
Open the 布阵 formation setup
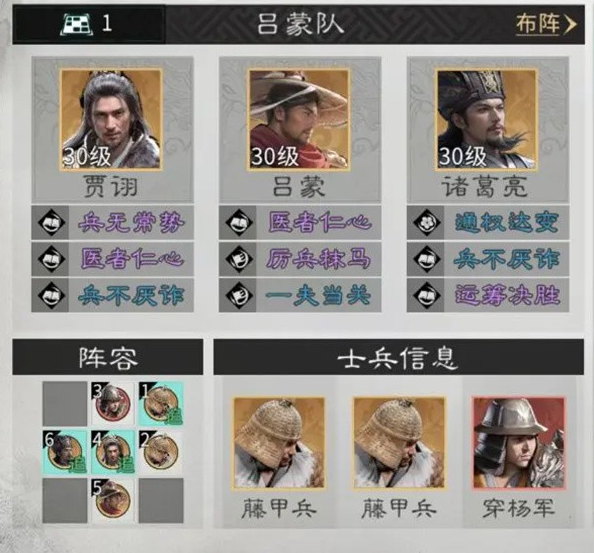[x=546, y=25]
